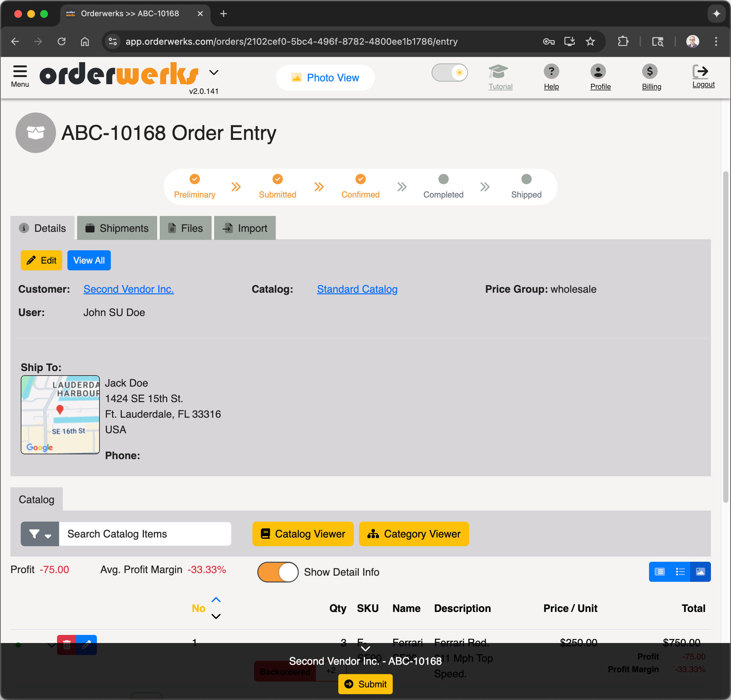
Task: Sort items ascending using the up arrow
Action: coord(216,599)
